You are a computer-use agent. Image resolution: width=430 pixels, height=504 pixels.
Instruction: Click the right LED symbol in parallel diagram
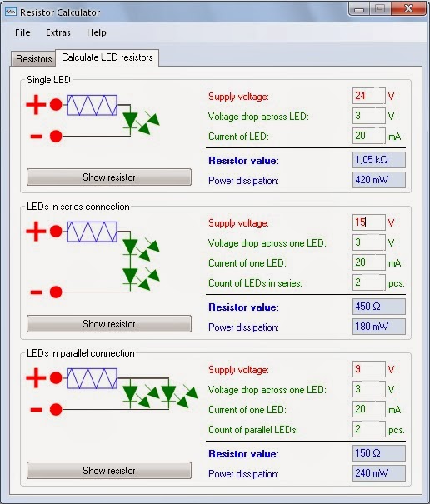[x=168, y=393]
